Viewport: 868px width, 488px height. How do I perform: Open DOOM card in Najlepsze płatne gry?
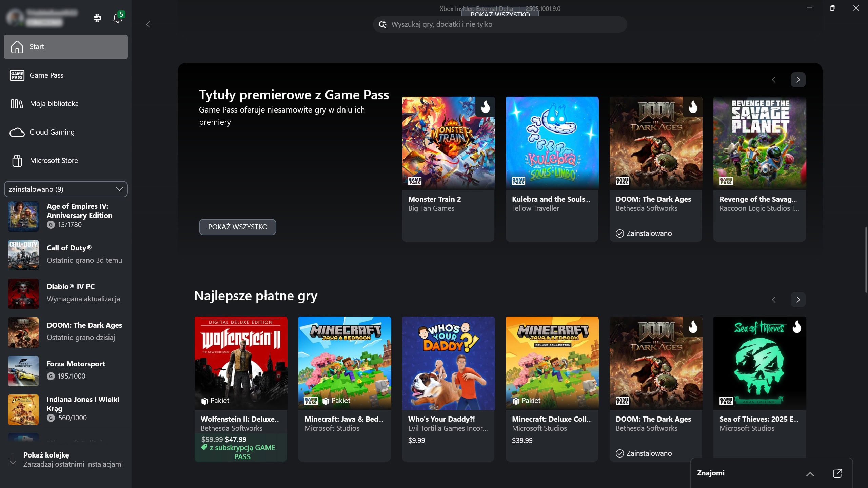(656, 389)
